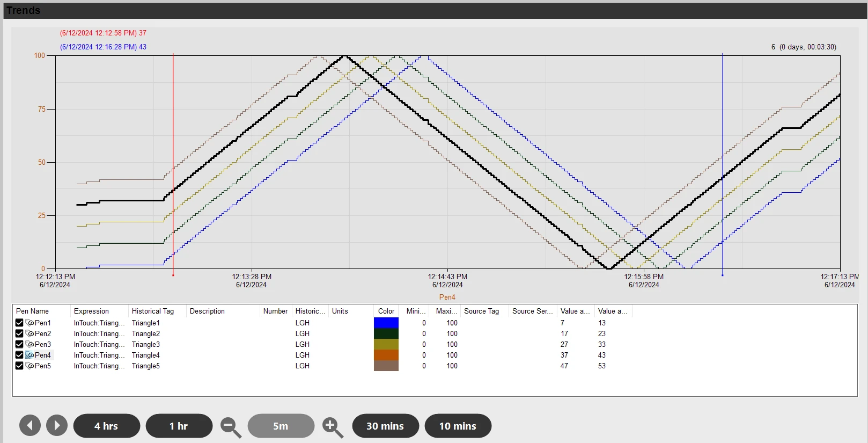This screenshot has height=443, width=868.
Task: Click the Trends title bar text
Action: click(x=23, y=10)
